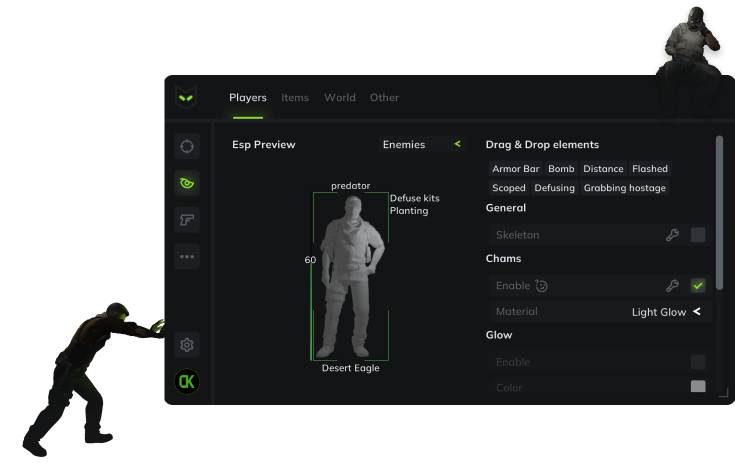
Task: Select the Defusing element chip
Action: [555, 188]
